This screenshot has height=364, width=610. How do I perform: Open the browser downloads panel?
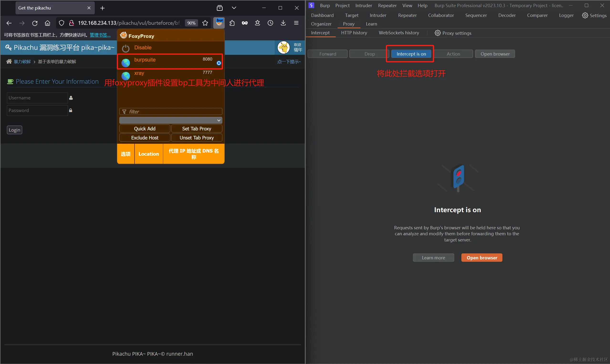pyautogui.click(x=283, y=23)
